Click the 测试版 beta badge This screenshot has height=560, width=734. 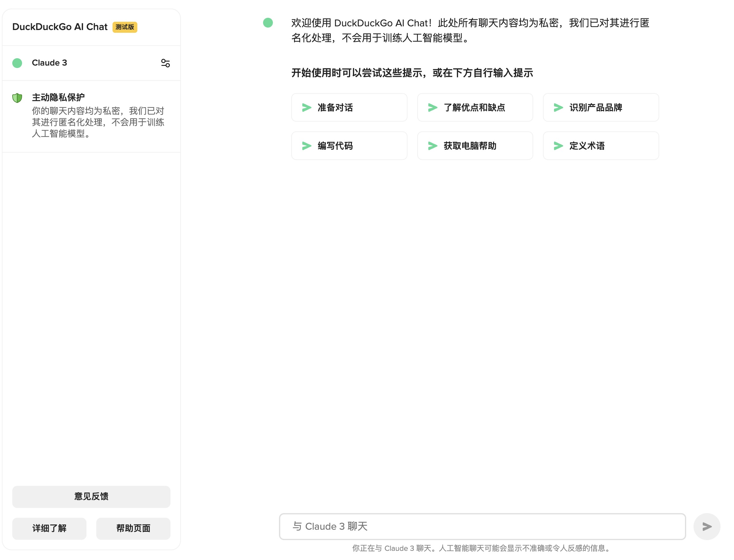click(x=125, y=27)
